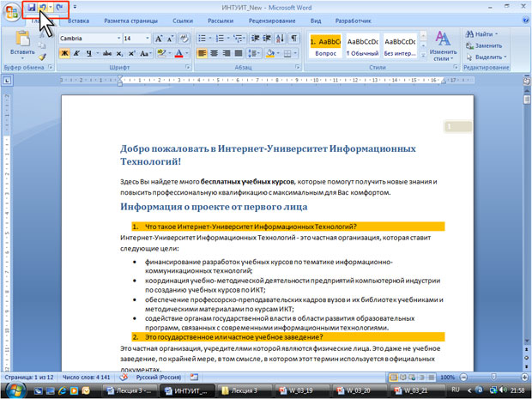This screenshot has height=399, width=532.
Task: Apply strikethrough formatting
Action: point(107,53)
